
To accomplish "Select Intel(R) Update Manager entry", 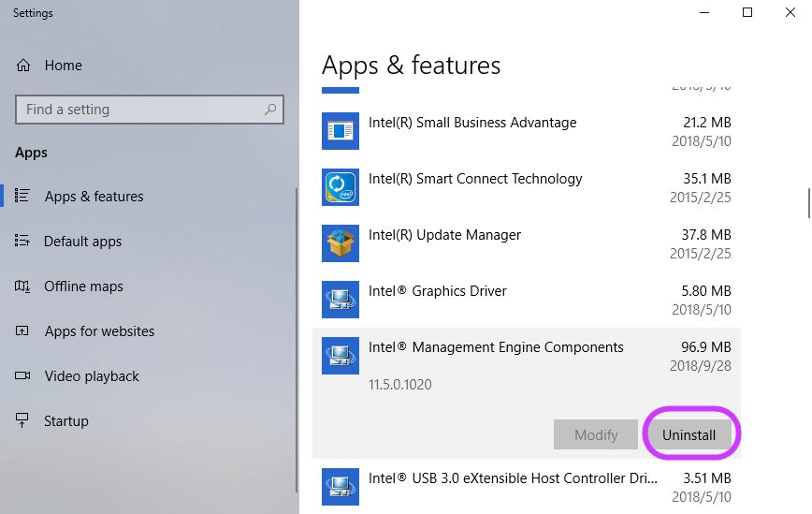I will click(527, 243).
